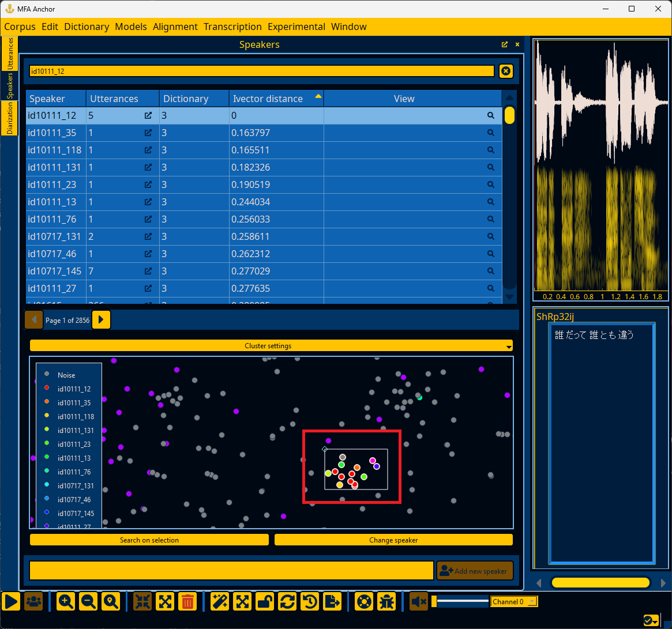Screen dimensions: 672x629
Task: Toggle the padlock lock icon in the toolbar
Action: [x=265, y=601]
